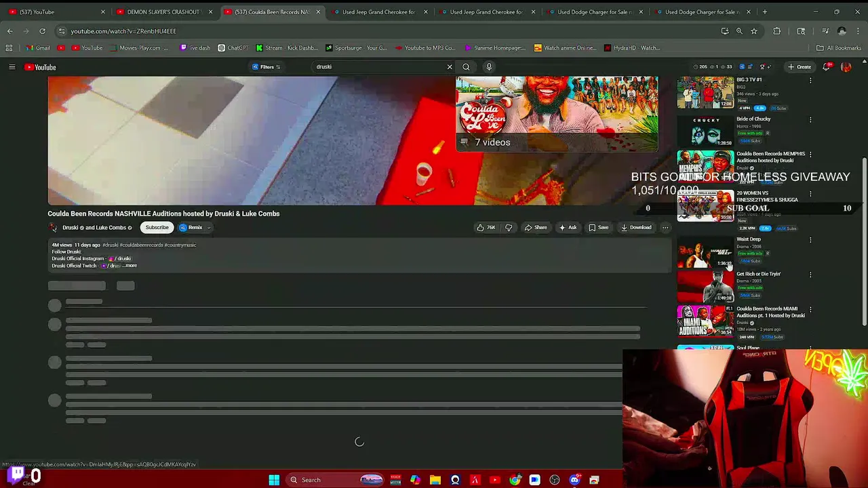Open options for Waist Deep video

(x=810, y=240)
